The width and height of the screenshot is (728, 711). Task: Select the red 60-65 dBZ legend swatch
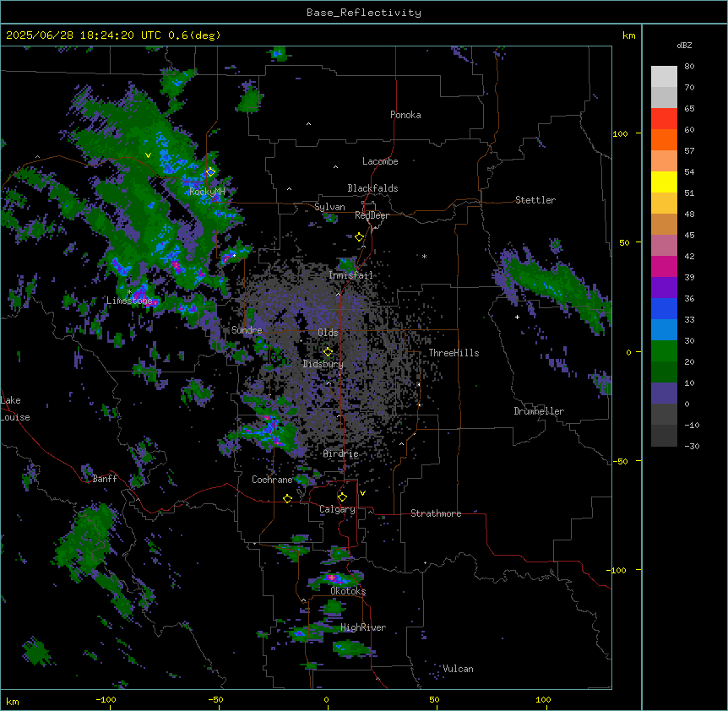tap(664, 118)
